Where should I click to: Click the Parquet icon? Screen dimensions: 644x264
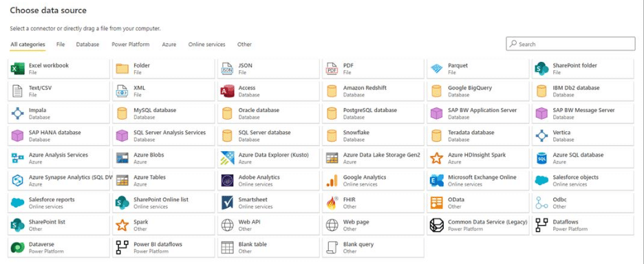[436, 69]
